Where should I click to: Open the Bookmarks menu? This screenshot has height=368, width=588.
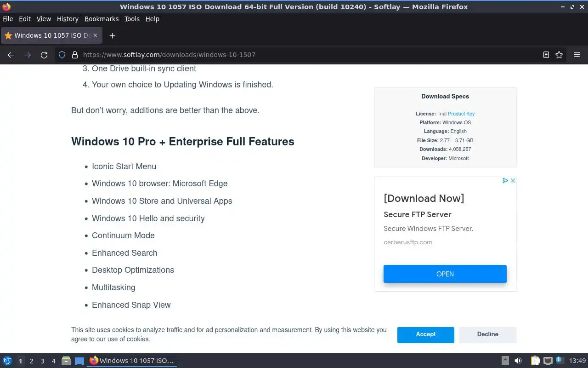point(102,19)
